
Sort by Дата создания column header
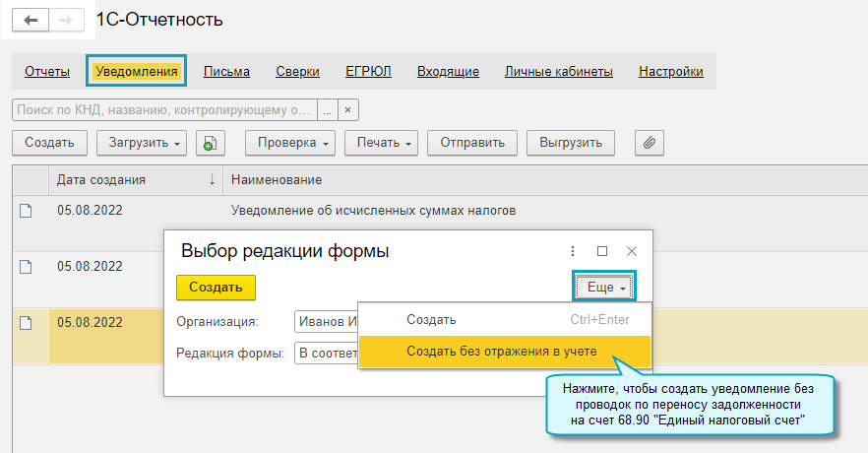pyautogui.click(x=128, y=179)
